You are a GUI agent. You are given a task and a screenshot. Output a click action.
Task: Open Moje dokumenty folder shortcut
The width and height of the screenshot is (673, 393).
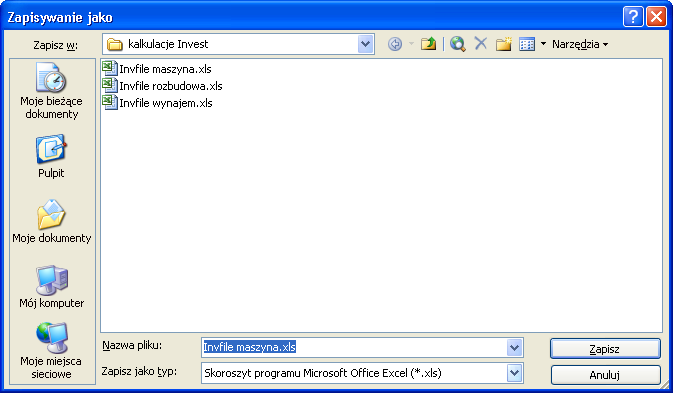tap(52, 221)
